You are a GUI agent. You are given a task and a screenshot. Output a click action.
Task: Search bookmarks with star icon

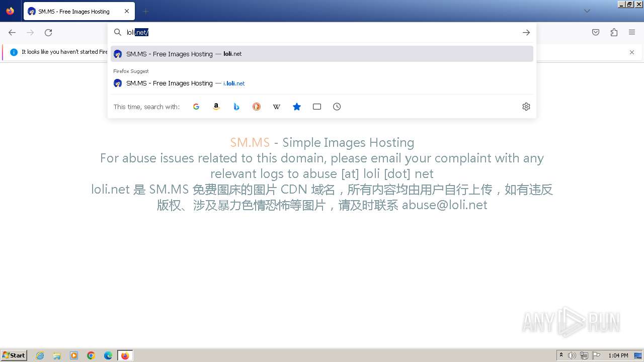click(297, 107)
